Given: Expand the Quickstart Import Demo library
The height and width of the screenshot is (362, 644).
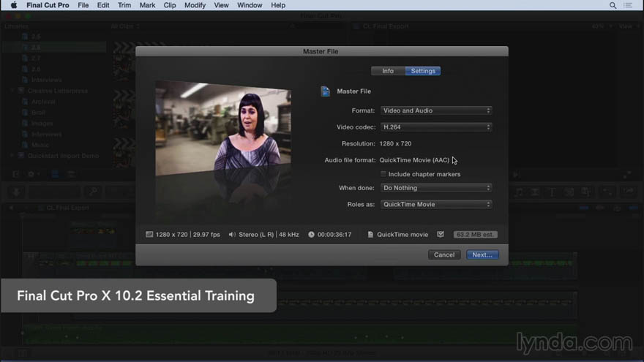Looking at the screenshot, I should pyautogui.click(x=12, y=156).
